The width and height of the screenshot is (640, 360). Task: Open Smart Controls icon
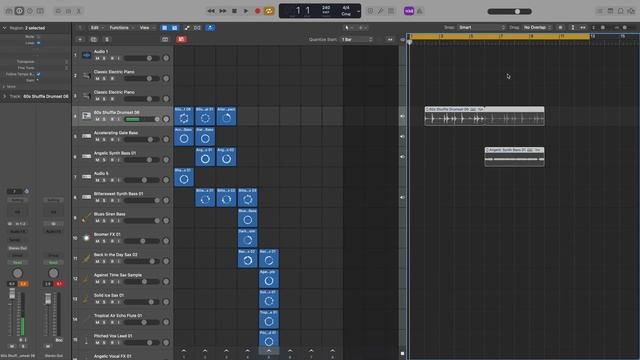click(x=58, y=11)
